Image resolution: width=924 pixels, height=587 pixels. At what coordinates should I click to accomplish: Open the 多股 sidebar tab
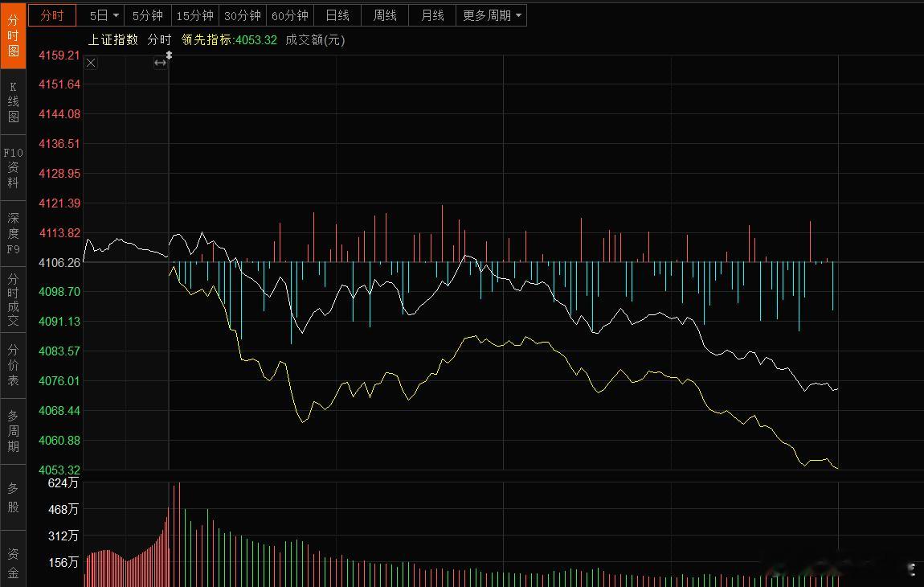click(x=13, y=497)
